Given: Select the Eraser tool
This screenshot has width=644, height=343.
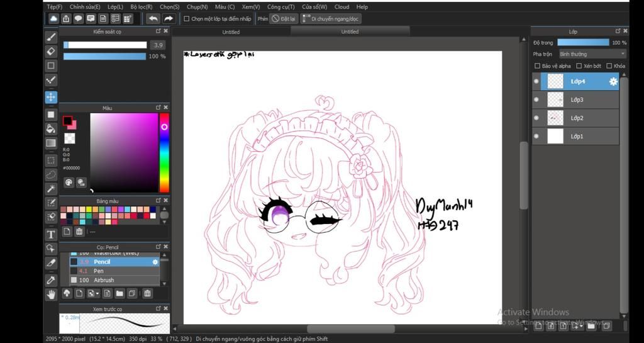Looking at the screenshot, I should [51, 52].
